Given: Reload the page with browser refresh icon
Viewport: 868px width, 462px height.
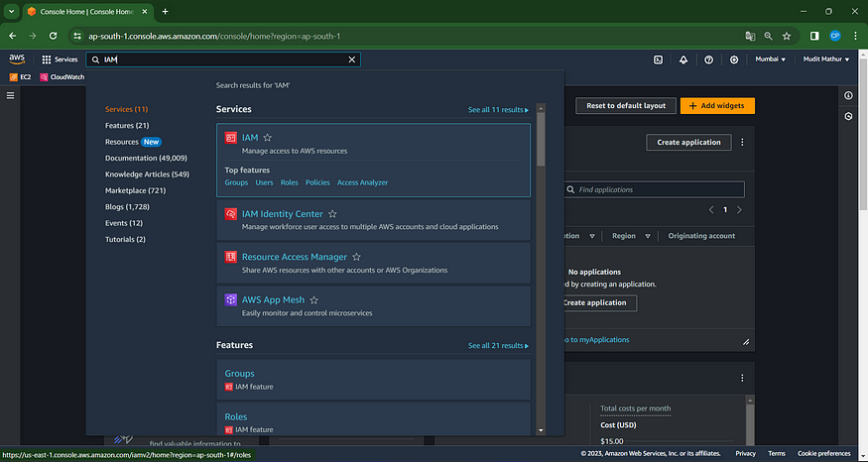Looking at the screenshot, I should (54, 36).
